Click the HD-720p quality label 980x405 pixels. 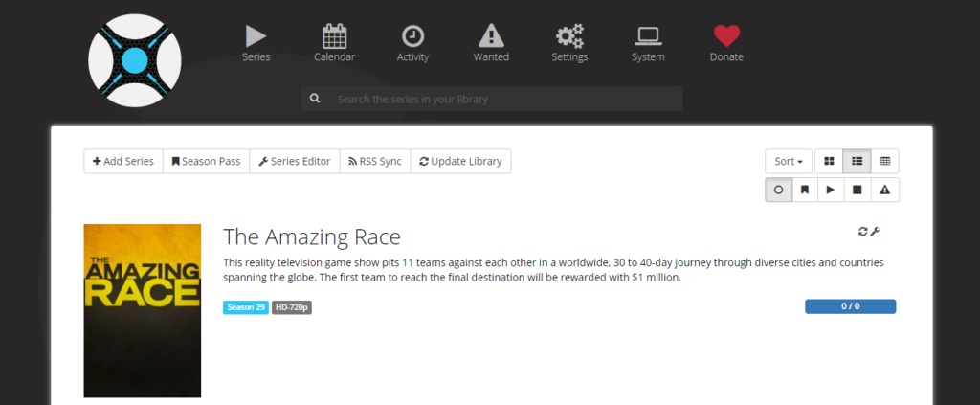tap(291, 307)
